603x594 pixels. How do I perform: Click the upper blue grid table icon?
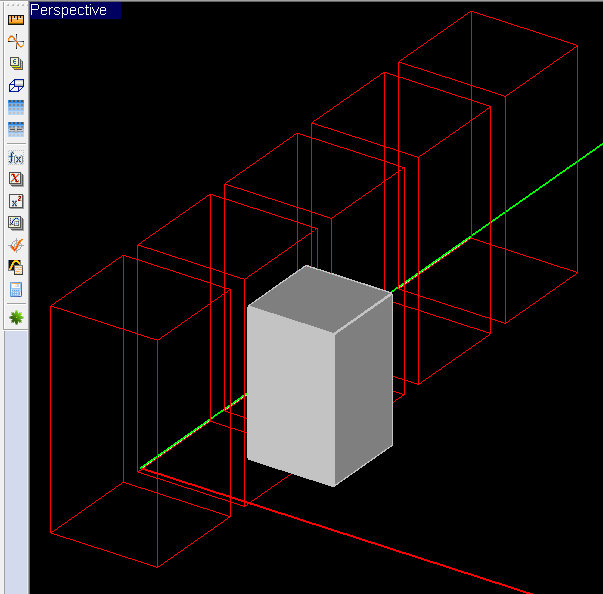point(16,107)
